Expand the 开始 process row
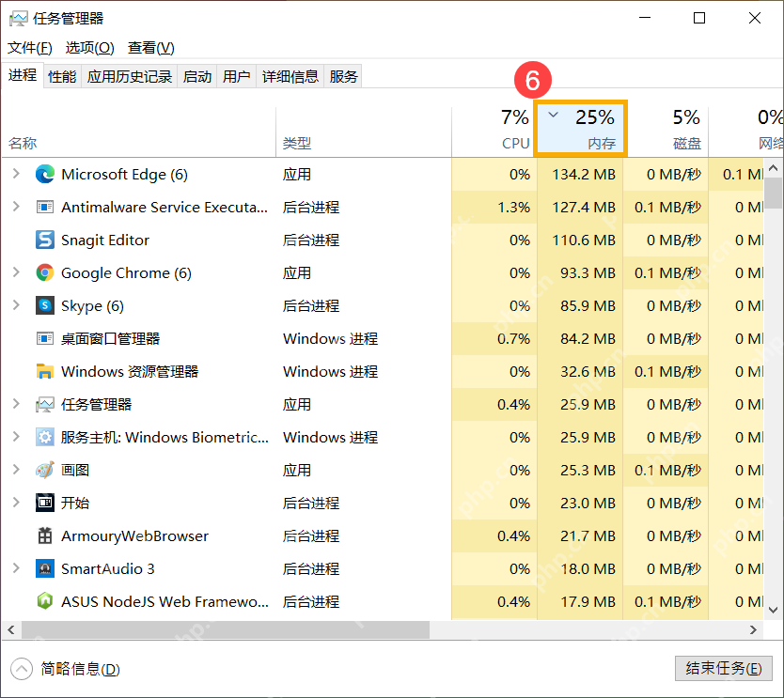Viewport: 784px width, 698px height. (x=16, y=503)
